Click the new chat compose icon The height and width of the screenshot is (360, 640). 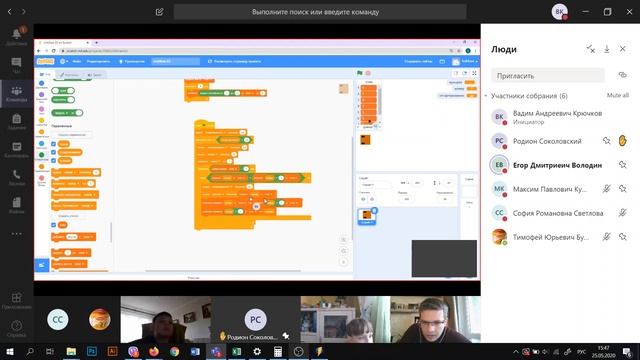160,12
